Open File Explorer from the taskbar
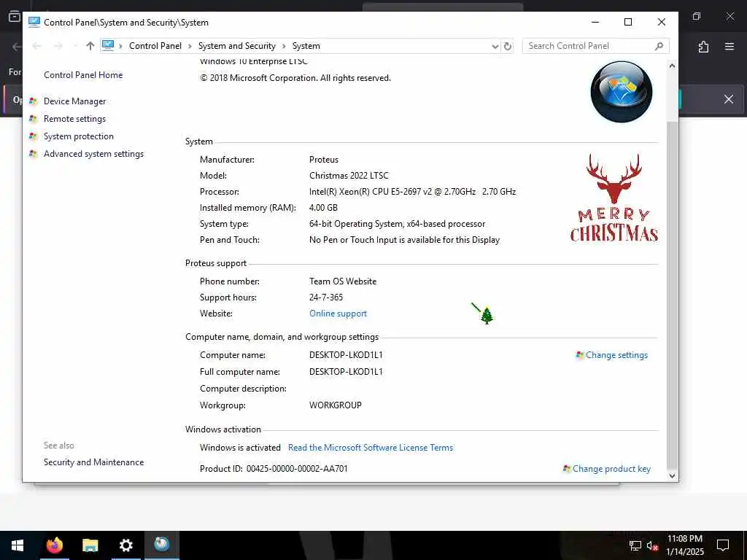747x560 pixels. pyautogui.click(x=90, y=545)
